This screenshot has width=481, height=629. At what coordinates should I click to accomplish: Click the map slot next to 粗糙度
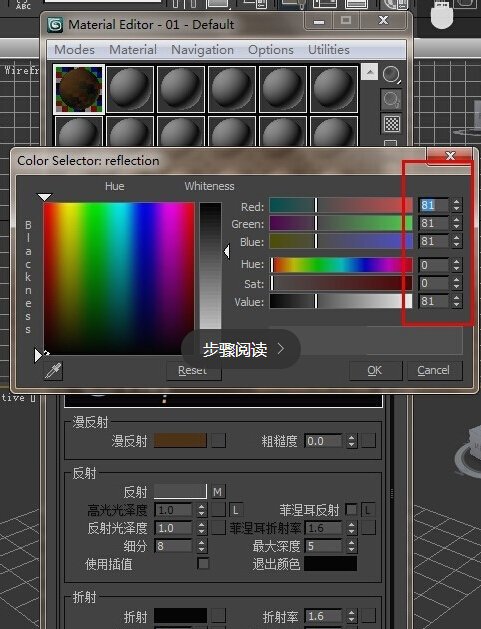pyautogui.click(x=368, y=440)
